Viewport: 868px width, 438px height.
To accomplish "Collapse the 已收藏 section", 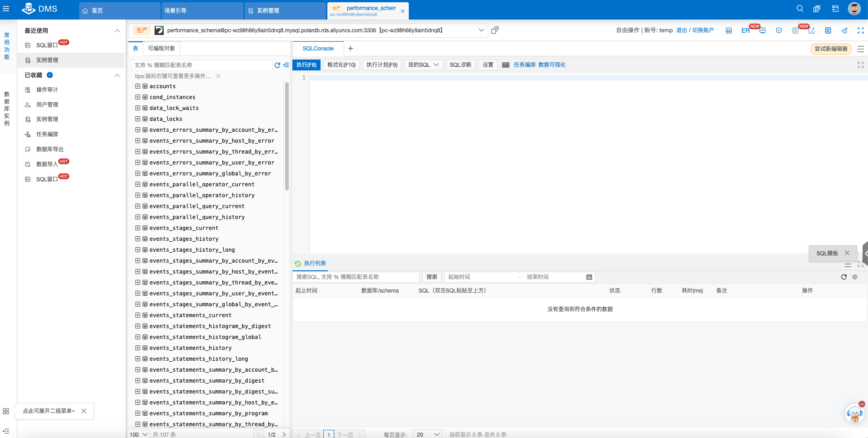I will tap(117, 75).
